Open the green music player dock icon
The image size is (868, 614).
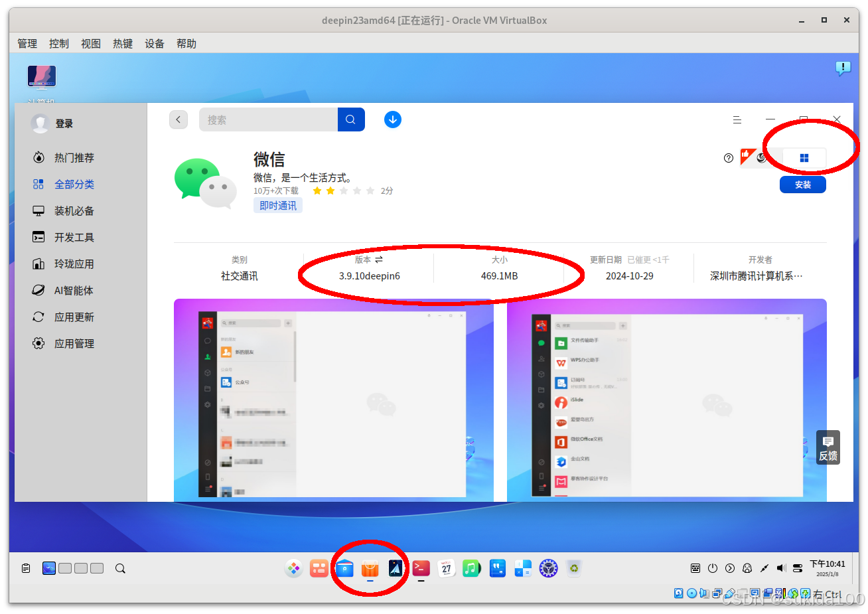coord(471,568)
